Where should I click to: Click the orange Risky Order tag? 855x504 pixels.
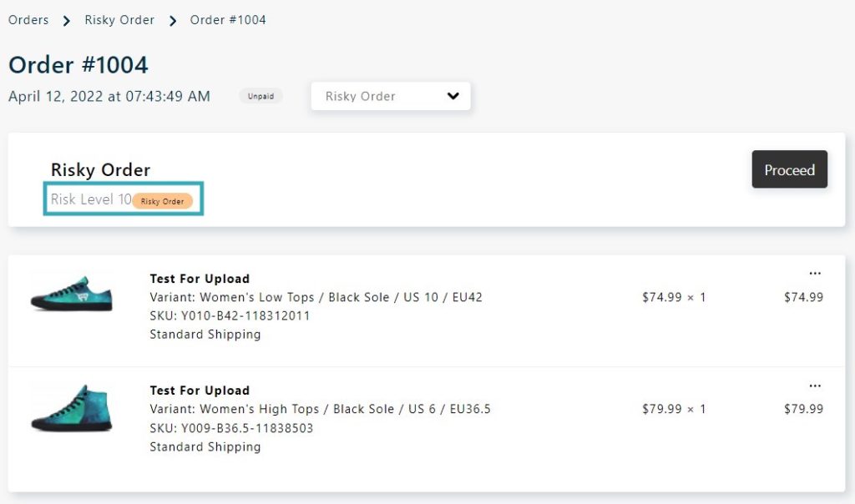[x=163, y=201]
